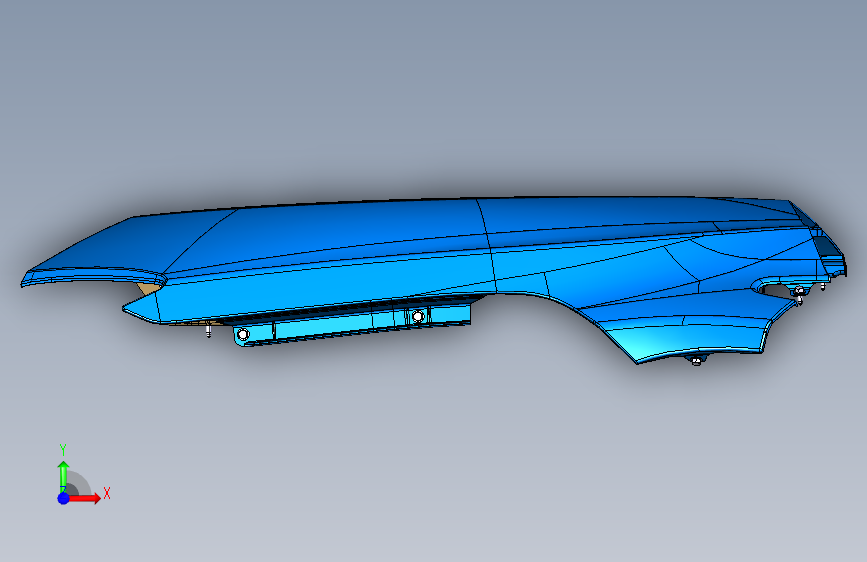Select the dark lamp opening at the fender's right end
This screenshot has height=562, width=867.
click(x=827, y=246)
